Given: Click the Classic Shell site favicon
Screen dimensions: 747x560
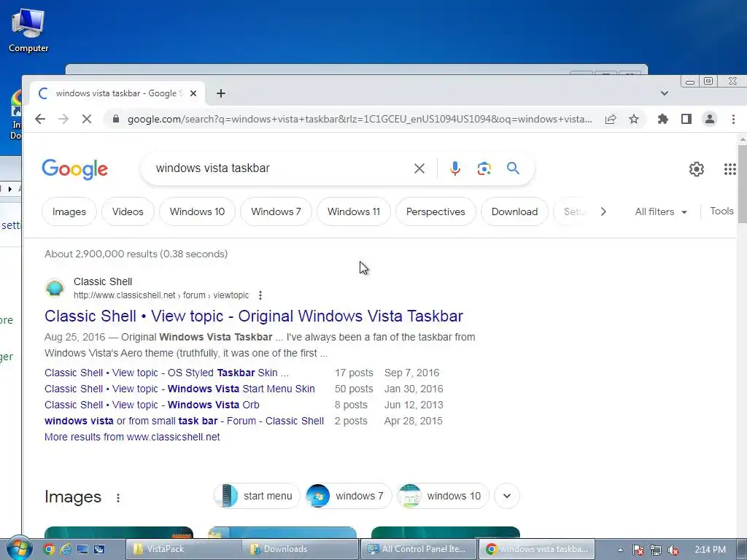Looking at the screenshot, I should point(55,288).
